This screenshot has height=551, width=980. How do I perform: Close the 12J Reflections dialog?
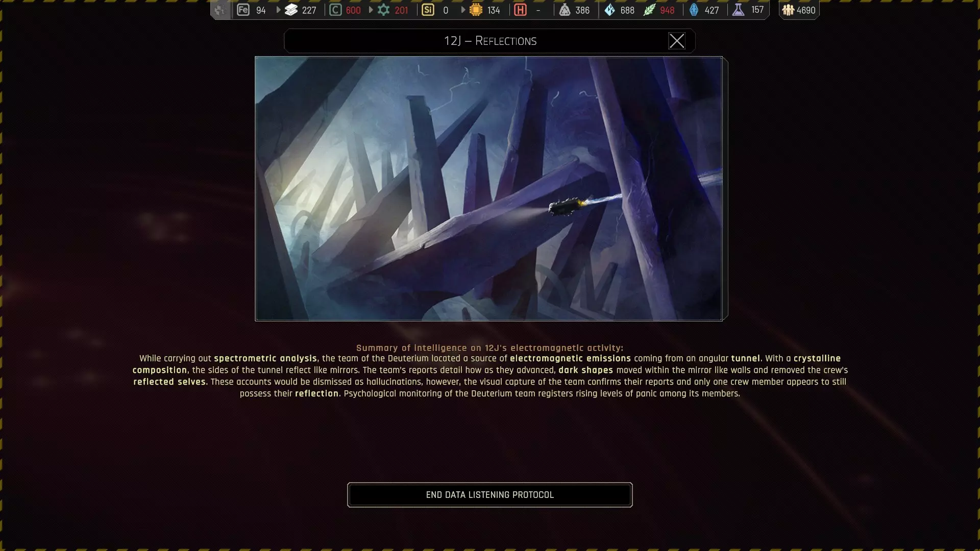click(677, 41)
